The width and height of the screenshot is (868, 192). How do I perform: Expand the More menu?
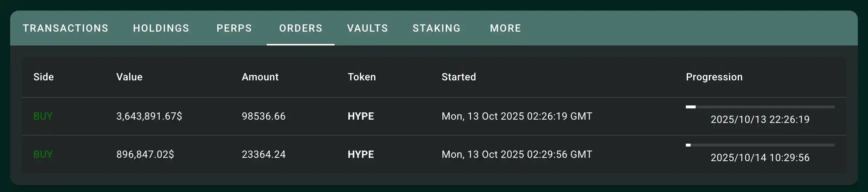(505, 28)
